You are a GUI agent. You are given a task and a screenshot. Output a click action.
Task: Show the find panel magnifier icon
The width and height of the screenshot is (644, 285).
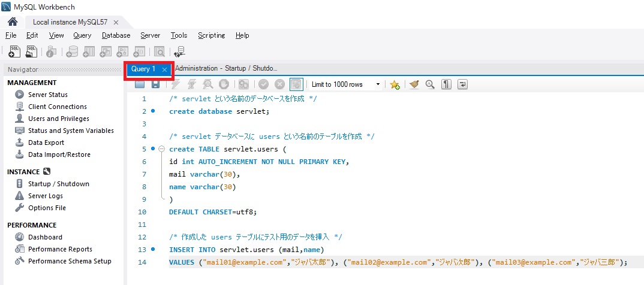click(x=430, y=84)
